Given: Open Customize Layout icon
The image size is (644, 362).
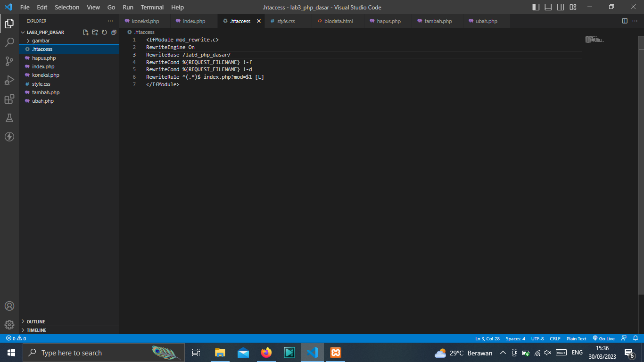Looking at the screenshot, I should click(x=573, y=7).
